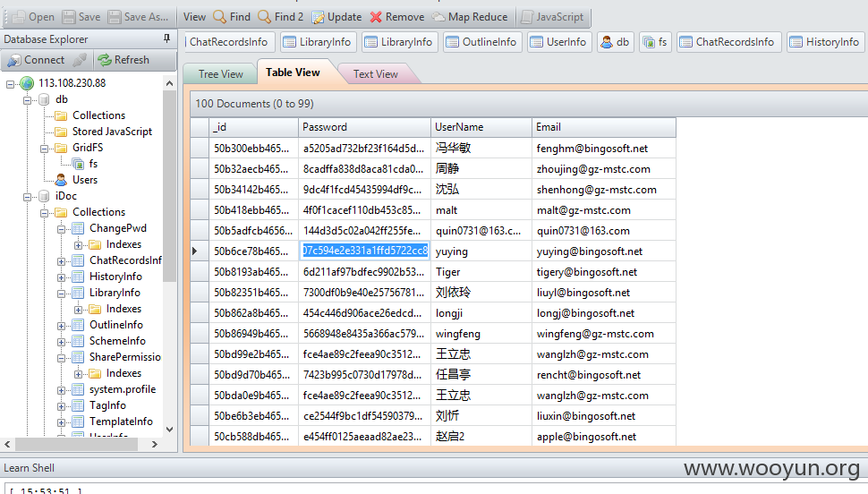Click the Find 2 tool
This screenshot has height=494, width=868.
[281, 17]
